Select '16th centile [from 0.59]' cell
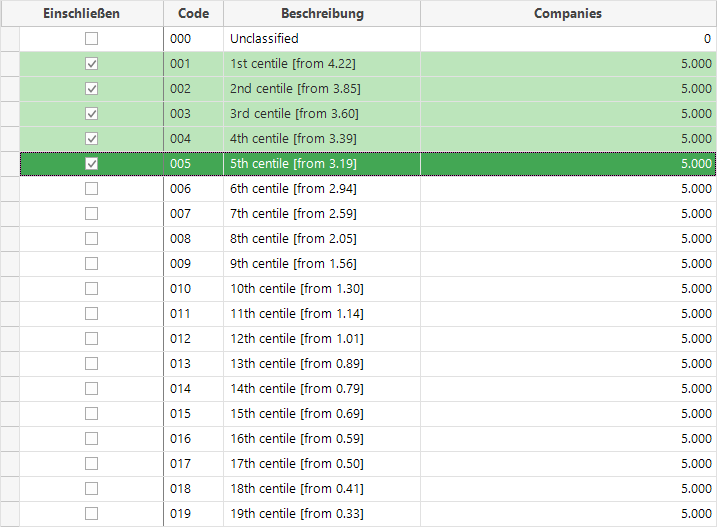 click(x=322, y=439)
